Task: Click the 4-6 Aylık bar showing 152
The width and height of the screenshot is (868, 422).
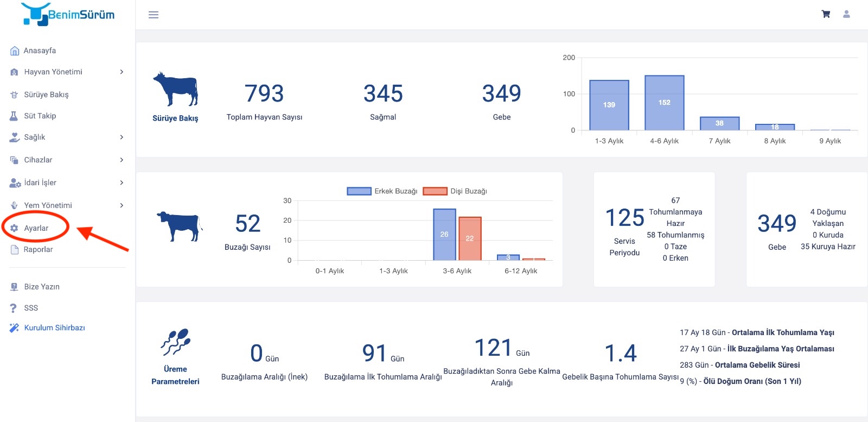Action: [x=665, y=103]
